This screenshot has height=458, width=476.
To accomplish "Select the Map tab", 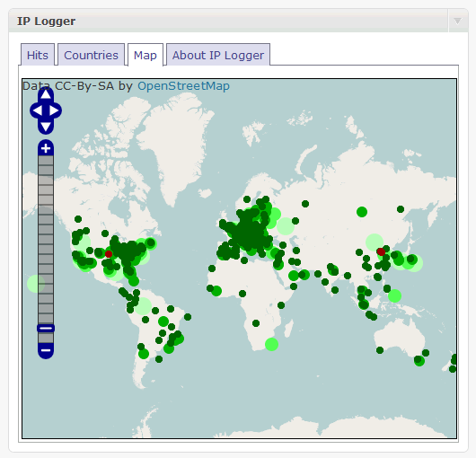I will pyautogui.click(x=145, y=56).
